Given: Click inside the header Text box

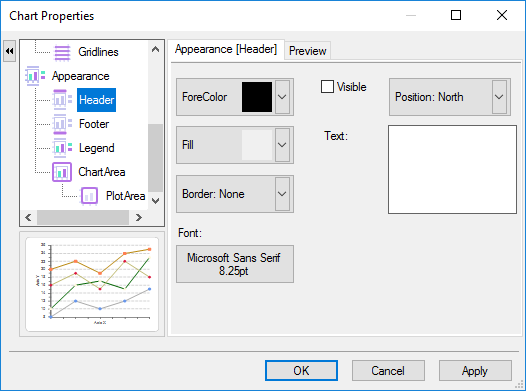Looking at the screenshot, I should (452, 169).
